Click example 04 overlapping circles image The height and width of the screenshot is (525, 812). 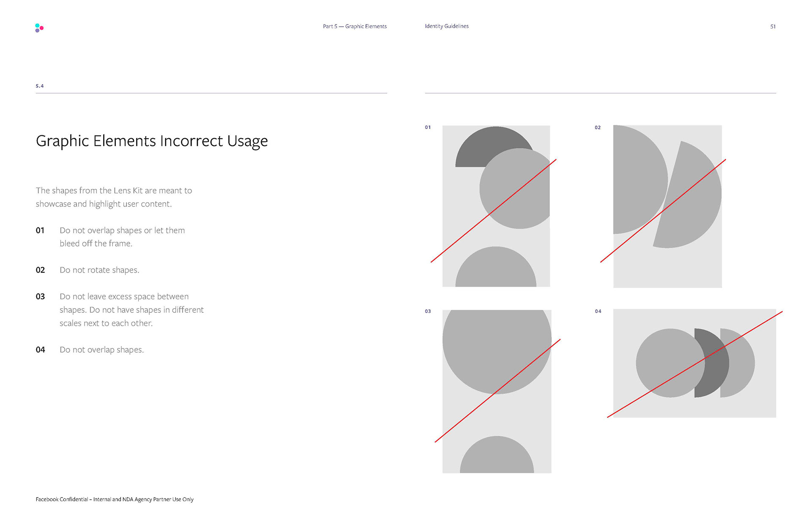pyautogui.click(x=694, y=364)
